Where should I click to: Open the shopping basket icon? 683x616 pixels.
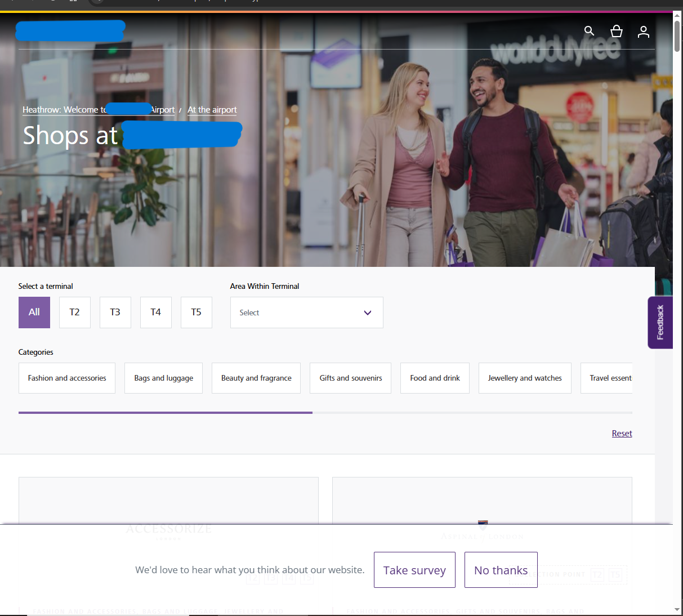point(617,31)
